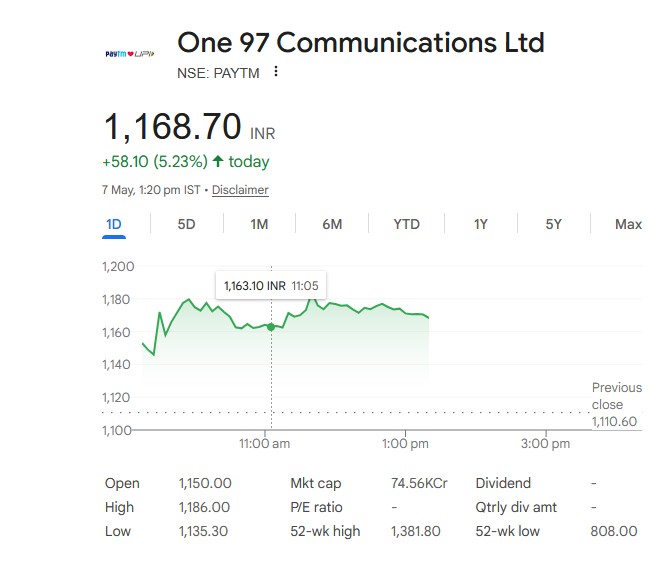Image resolution: width=658 pixels, height=573 pixels.
Task: Open the Disclaimer link
Action: pos(240,190)
